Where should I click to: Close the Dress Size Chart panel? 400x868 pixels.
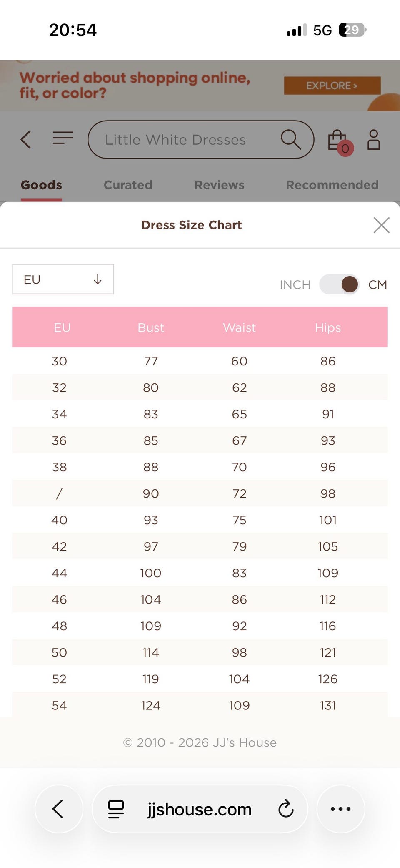381,225
